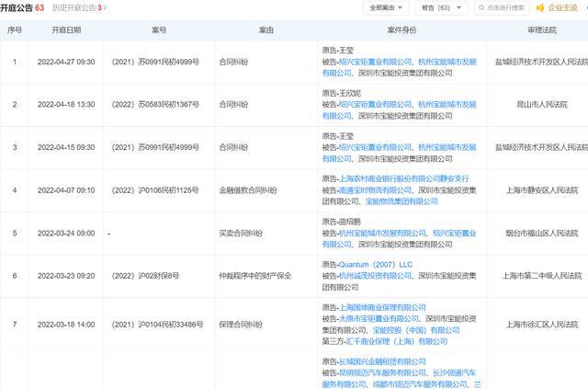
Task: Open the 宝能物流集团有限公司 link
Action: 401,201
